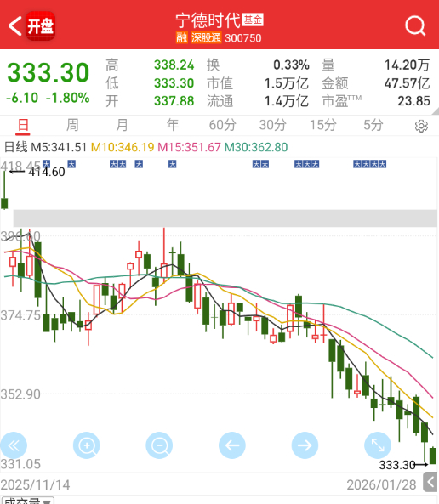439x504 pixels.
Task: Tap the current price 333.30
Action: pos(48,73)
